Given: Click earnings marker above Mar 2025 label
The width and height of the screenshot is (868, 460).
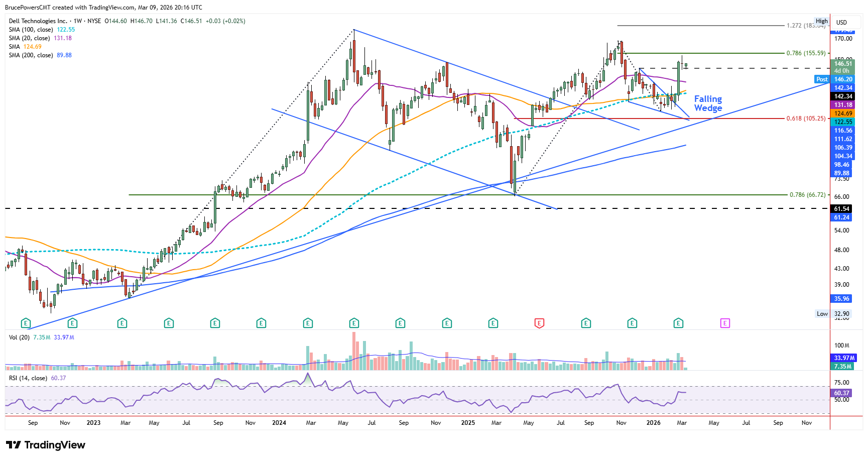Looking at the screenshot, I should click(x=493, y=323).
